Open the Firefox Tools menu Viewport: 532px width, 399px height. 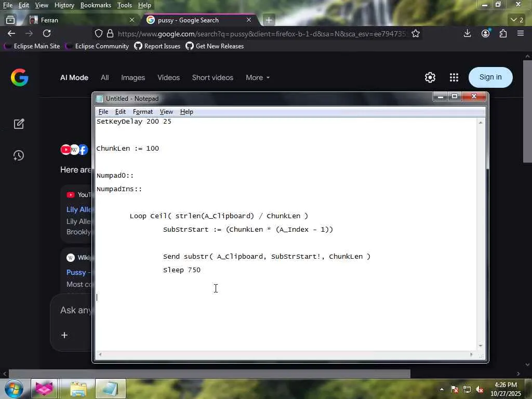coord(125,5)
